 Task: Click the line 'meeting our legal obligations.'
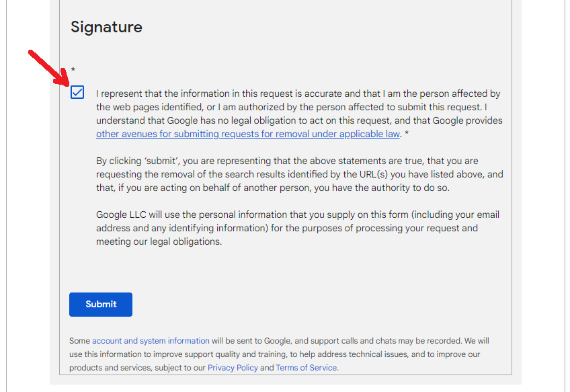click(x=159, y=241)
